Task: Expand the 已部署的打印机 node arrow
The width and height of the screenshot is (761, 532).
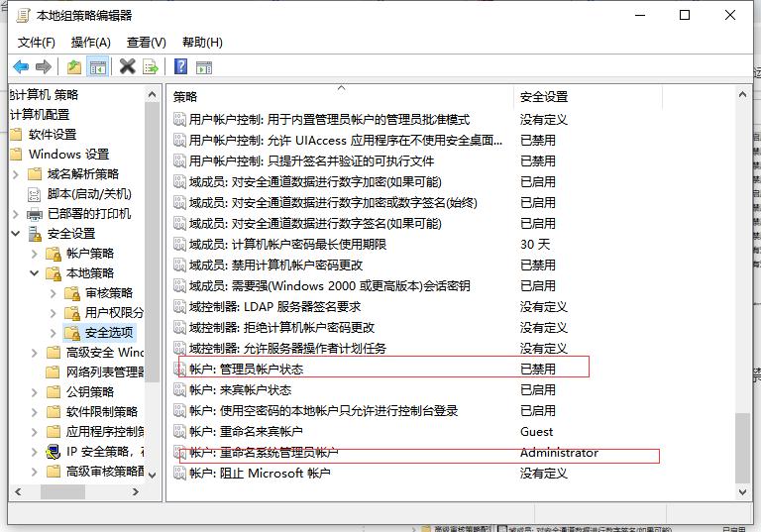Action: coord(16,214)
